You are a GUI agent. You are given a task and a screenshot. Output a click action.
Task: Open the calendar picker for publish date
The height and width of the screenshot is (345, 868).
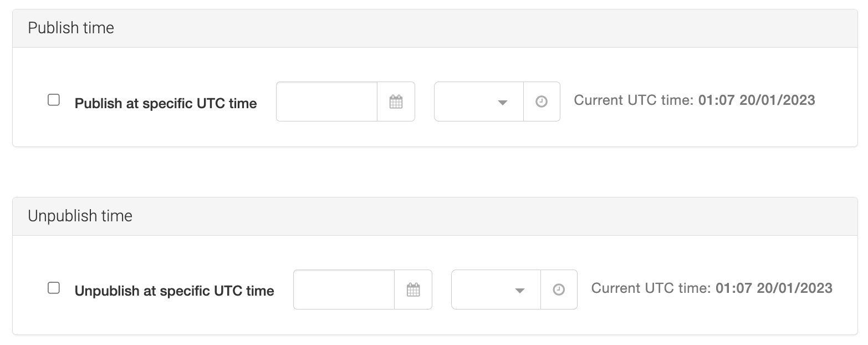point(396,102)
